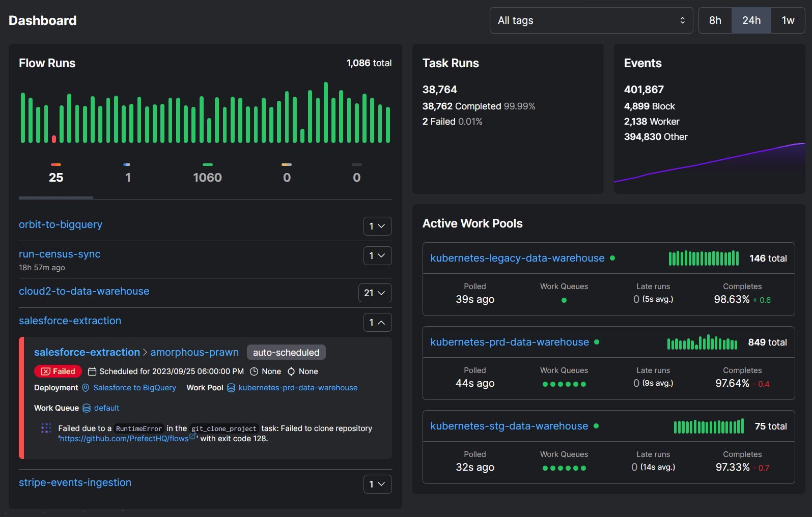Set time range to 1w
Screen dimensions: 812x517
pyautogui.click(x=788, y=20)
